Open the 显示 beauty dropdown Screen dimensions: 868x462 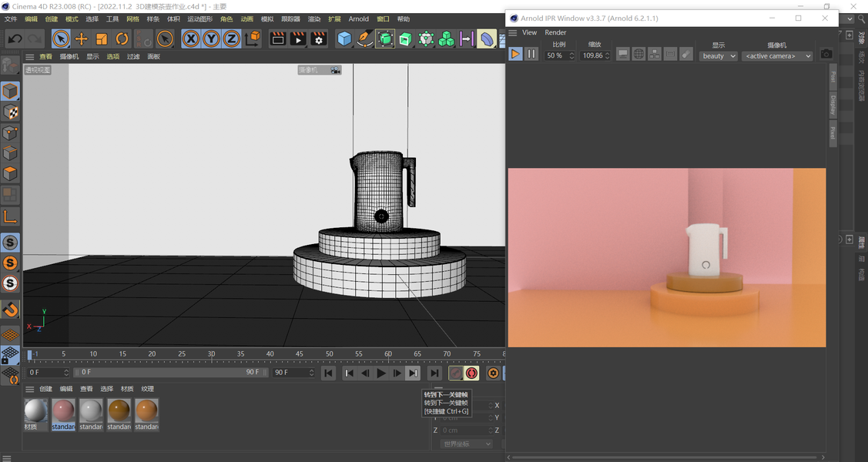click(x=718, y=56)
